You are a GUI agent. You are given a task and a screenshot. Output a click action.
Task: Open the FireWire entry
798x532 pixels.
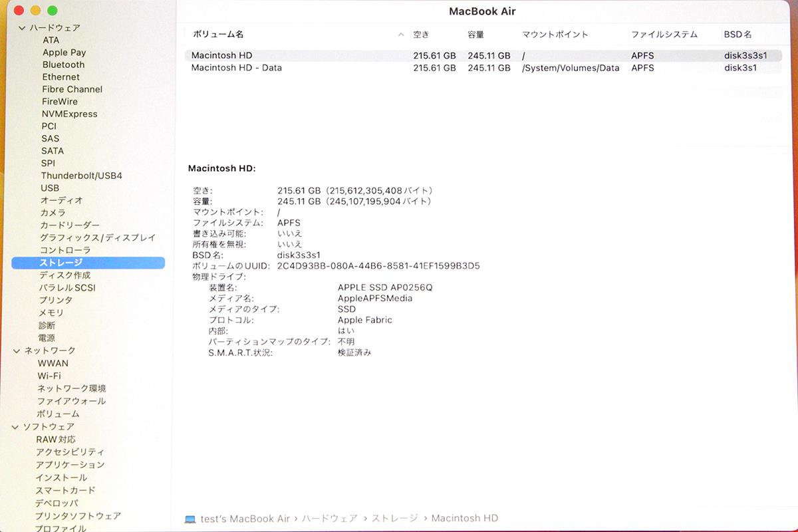(x=60, y=102)
